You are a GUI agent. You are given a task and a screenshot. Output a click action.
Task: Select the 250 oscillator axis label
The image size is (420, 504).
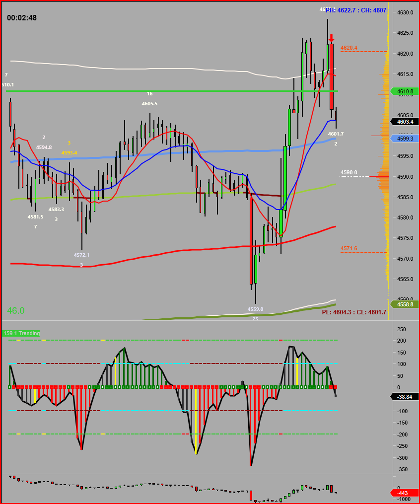(x=401, y=330)
